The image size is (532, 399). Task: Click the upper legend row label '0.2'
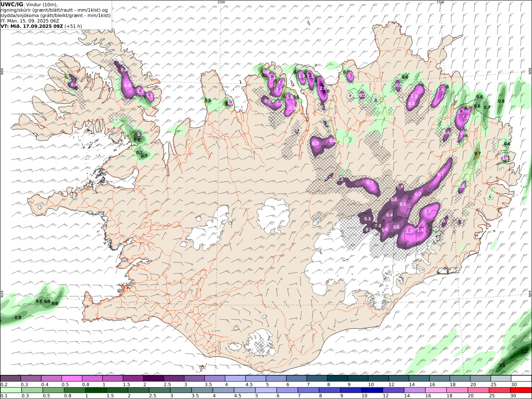4,384
